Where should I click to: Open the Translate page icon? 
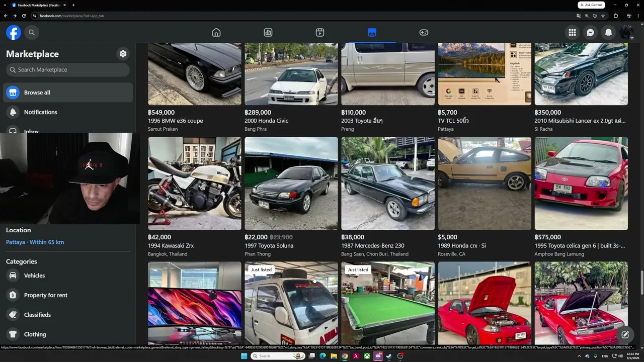coord(579,16)
